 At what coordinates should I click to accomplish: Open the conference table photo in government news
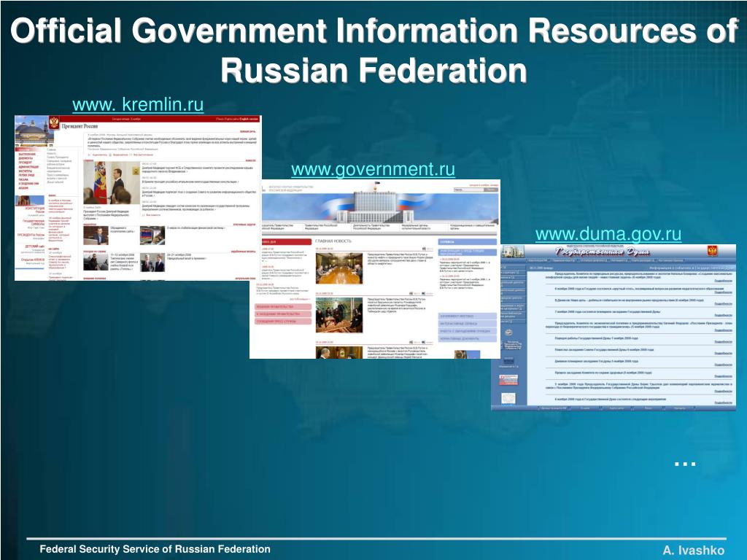click(339, 268)
